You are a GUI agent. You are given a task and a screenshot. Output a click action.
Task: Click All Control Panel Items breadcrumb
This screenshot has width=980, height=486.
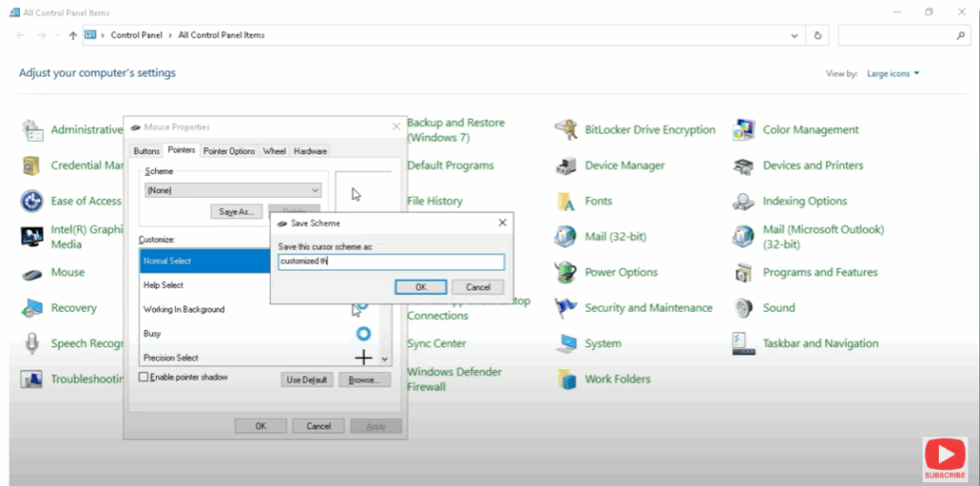coord(221,35)
